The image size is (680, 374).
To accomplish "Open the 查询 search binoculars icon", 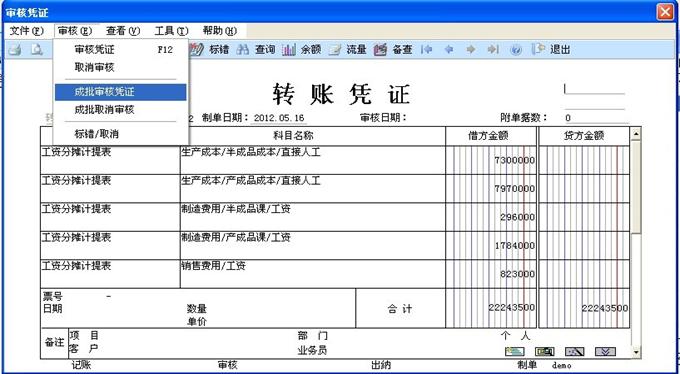I will 243,50.
